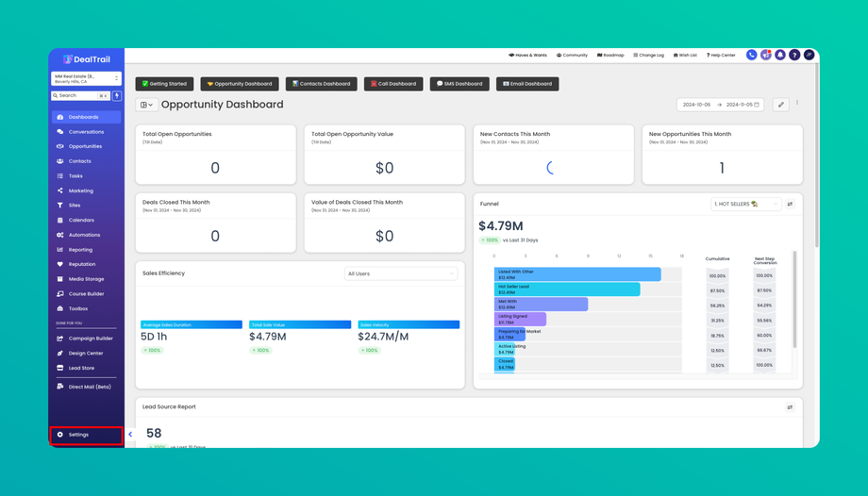The height and width of the screenshot is (496, 868).
Task: Open Design Center in sidebar
Action: tap(87, 354)
